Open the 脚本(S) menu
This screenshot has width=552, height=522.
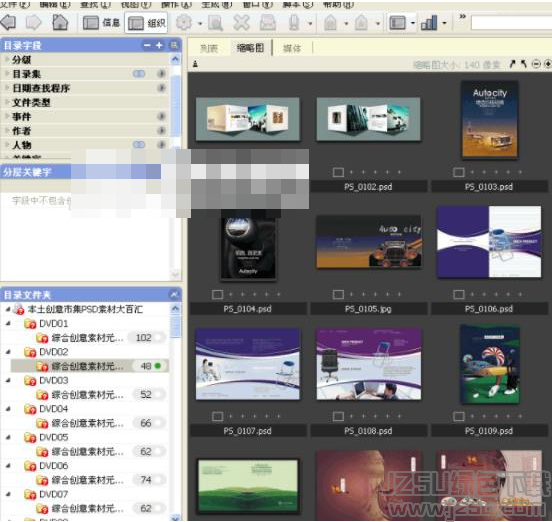point(298,4)
